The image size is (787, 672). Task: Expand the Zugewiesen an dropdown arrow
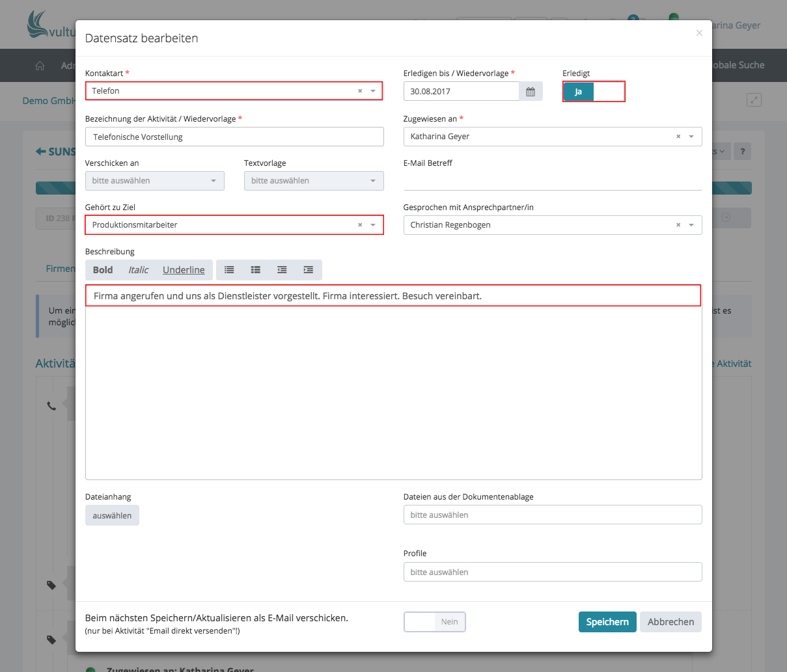(691, 137)
